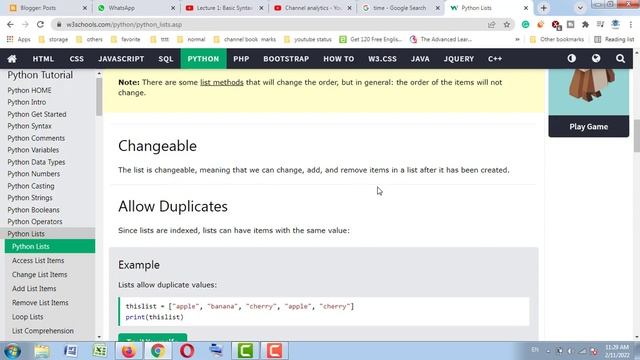Open Remove List Items sidebar link
This screenshot has height=360, width=640.
(x=40, y=303)
